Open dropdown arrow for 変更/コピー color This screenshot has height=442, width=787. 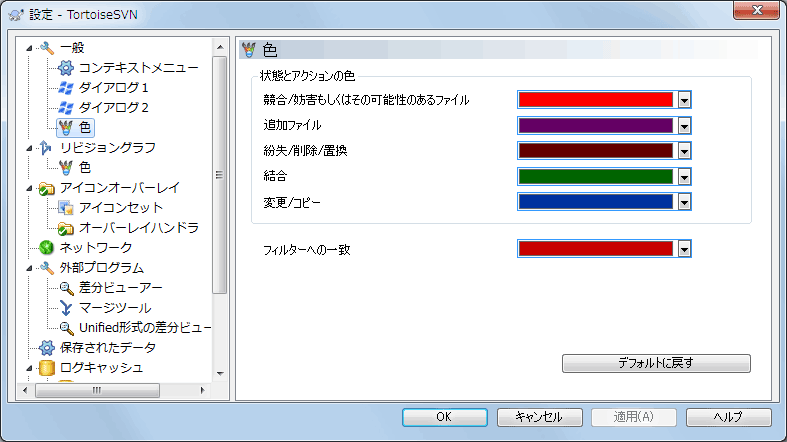[x=685, y=202]
